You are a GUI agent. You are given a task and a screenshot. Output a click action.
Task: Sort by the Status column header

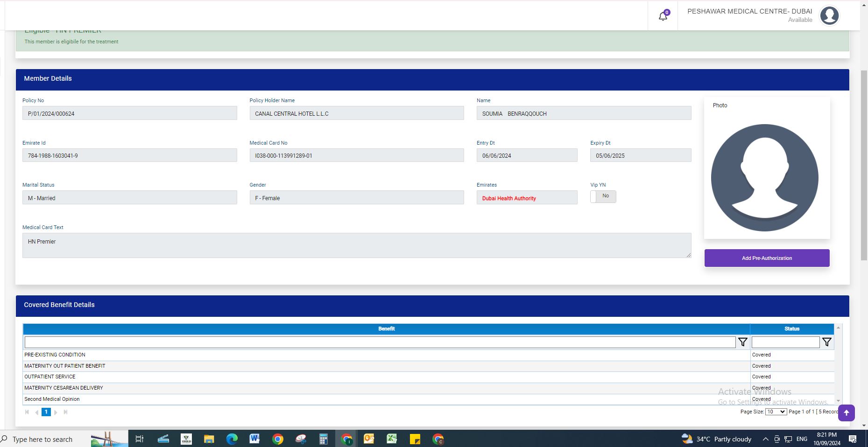pos(792,329)
